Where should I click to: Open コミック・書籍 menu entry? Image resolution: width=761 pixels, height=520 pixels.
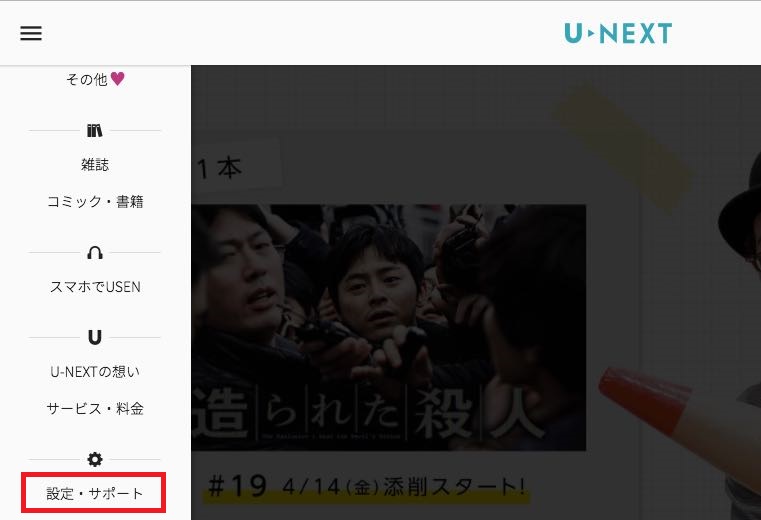pos(95,201)
